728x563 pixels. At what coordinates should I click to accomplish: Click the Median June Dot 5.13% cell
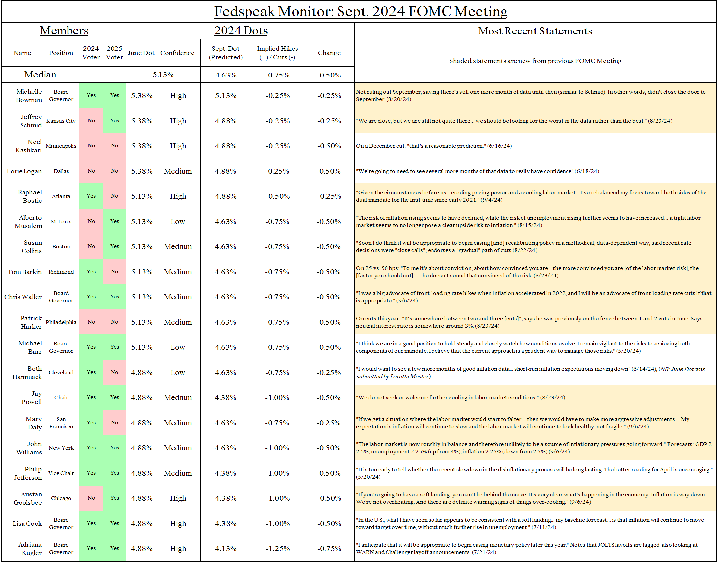pyautogui.click(x=163, y=75)
